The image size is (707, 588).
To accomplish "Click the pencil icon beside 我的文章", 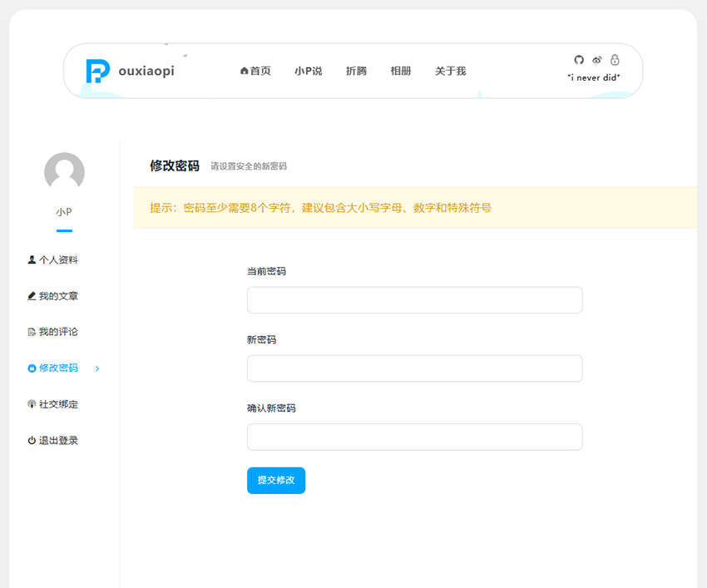I will (x=32, y=296).
